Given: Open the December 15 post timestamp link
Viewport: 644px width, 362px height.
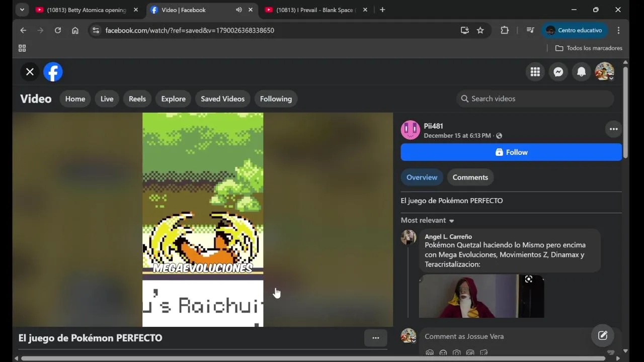Looking at the screenshot, I should pyautogui.click(x=457, y=136).
